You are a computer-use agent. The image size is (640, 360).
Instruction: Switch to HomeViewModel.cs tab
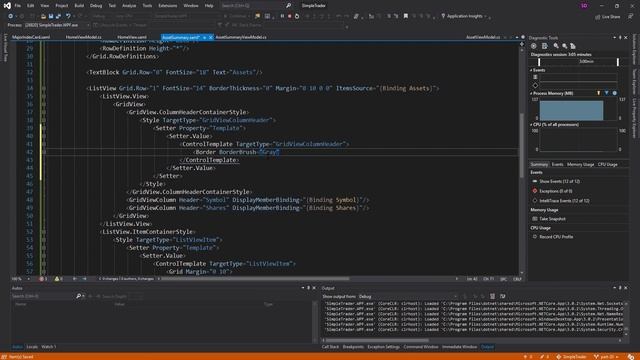[84, 37]
